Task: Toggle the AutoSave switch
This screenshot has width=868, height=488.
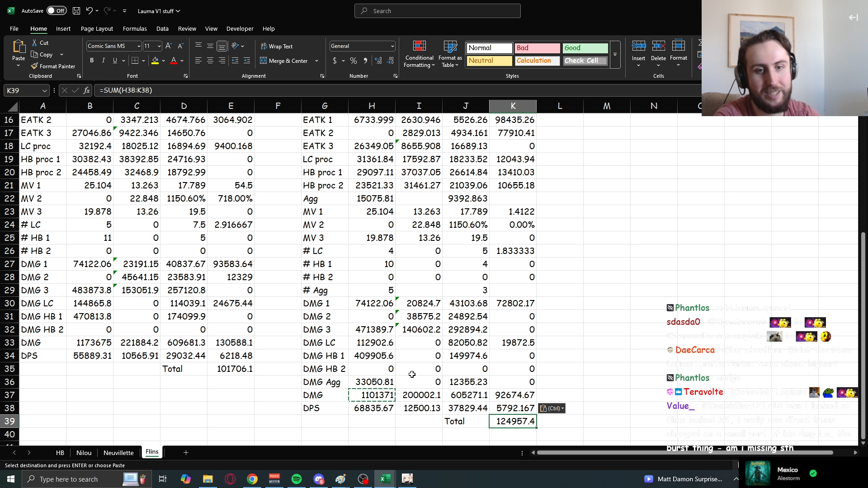Action: pyautogui.click(x=57, y=11)
